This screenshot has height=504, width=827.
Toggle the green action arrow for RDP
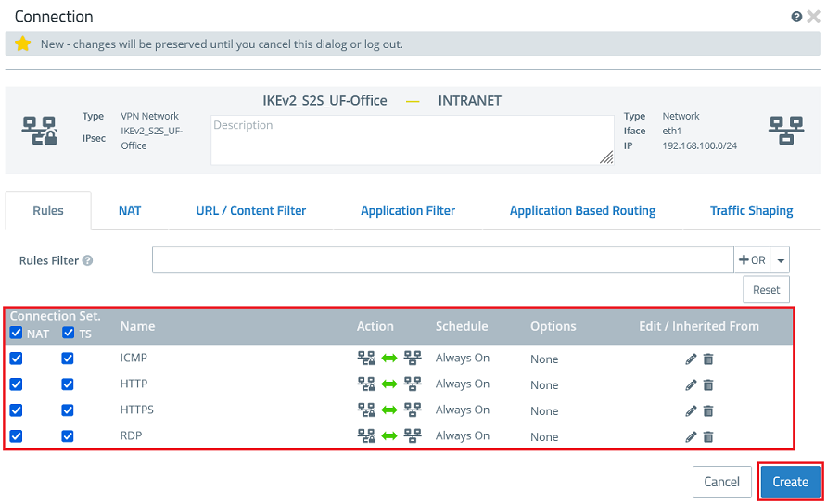point(389,436)
